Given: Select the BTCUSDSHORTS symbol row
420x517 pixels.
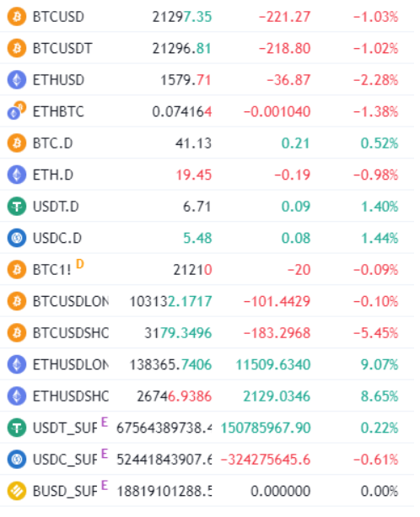Looking at the screenshot, I should [x=207, y=333].
